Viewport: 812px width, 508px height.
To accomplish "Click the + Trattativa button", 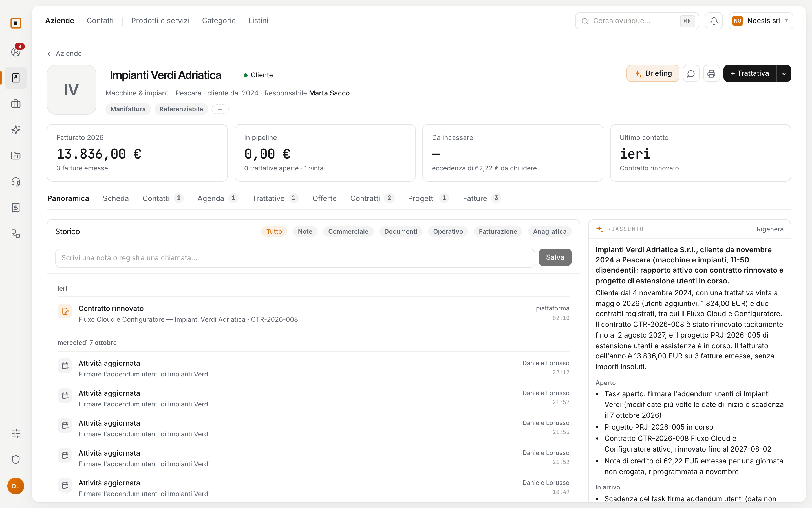I will pos(750,73).
